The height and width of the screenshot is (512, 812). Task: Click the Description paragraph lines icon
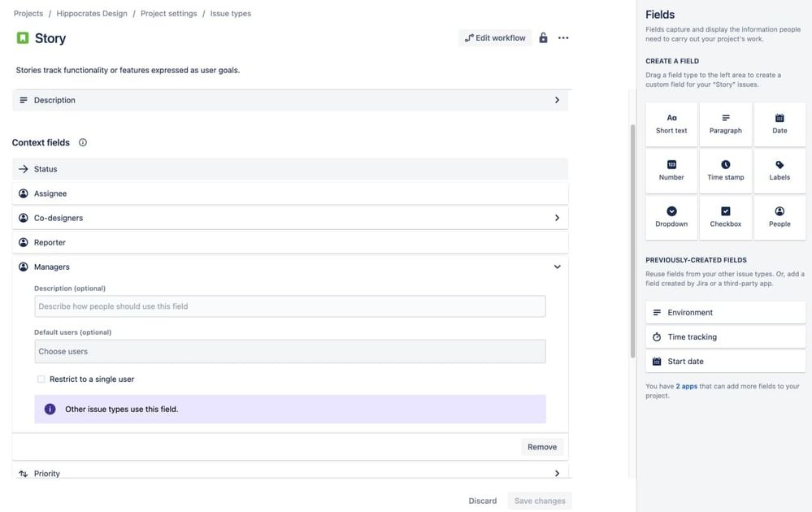[x=24, y=100]
